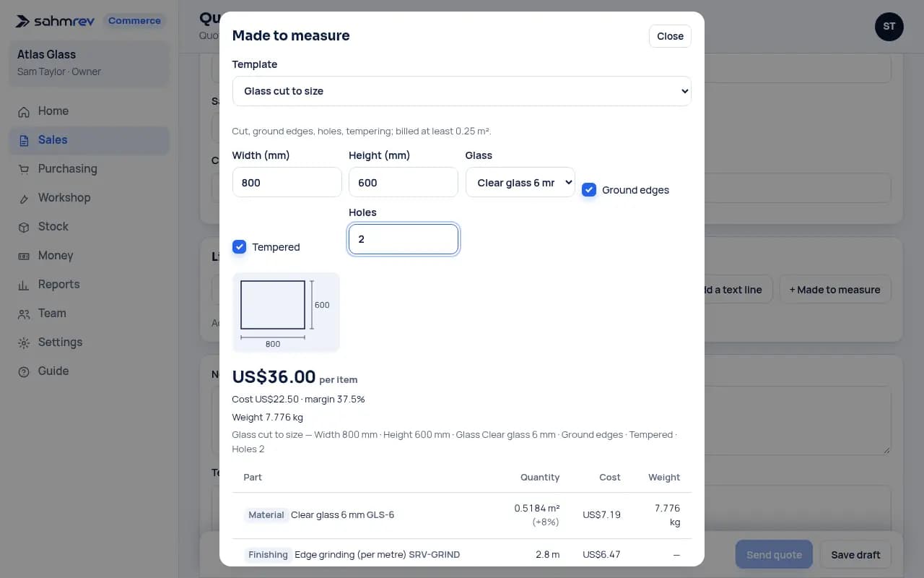Click the Workshop tool icon in sidebar
Image resolution: width=924 pixels, height=578 pixels.
point(24,198)
